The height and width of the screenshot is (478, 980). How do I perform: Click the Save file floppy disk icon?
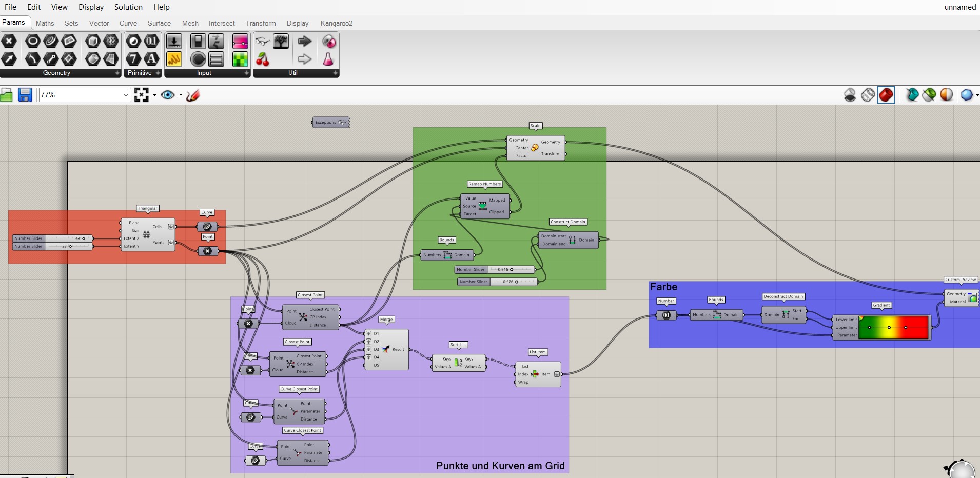(x=25, y=95)
